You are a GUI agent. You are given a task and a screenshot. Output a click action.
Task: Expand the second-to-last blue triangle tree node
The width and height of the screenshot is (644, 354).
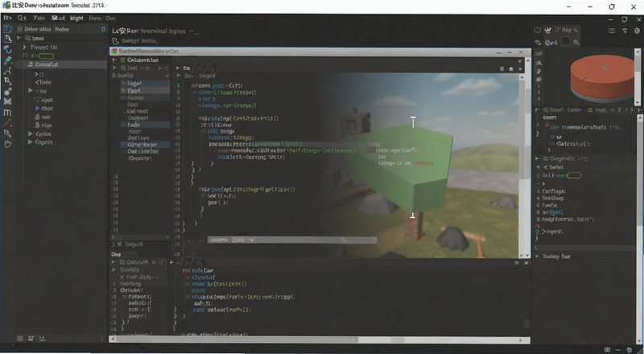click(x=30, y=134)
